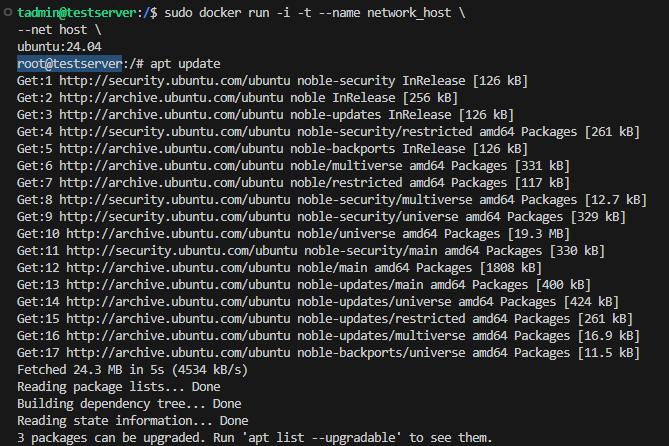Click the Get:11 noble-security/main line
Screen dimensions: 669x446
[311, 251]
